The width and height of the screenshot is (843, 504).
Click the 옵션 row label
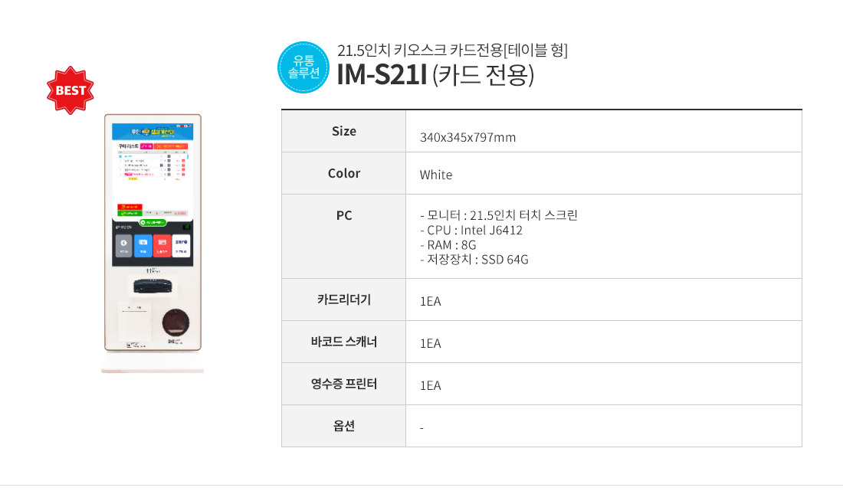pos(344,426)
